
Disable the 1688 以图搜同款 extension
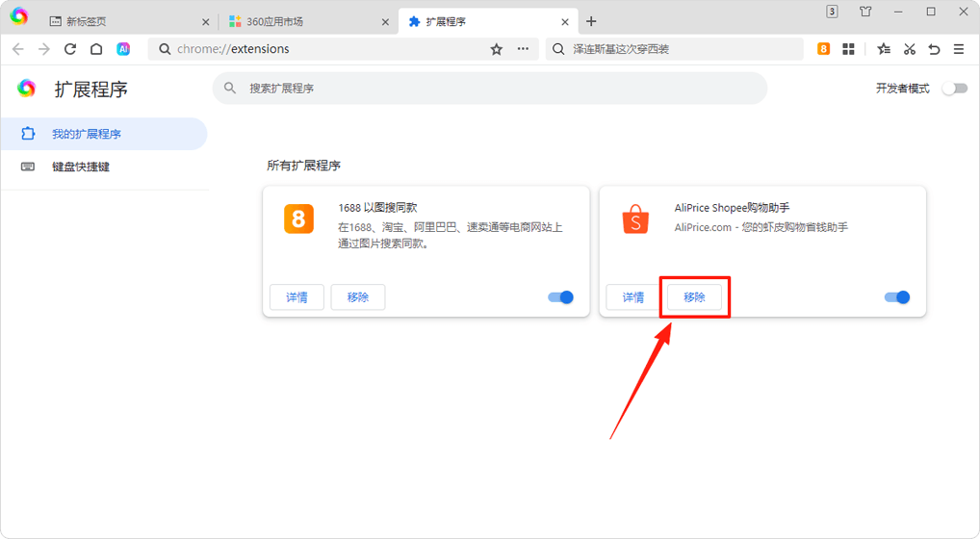pos(560,297)
